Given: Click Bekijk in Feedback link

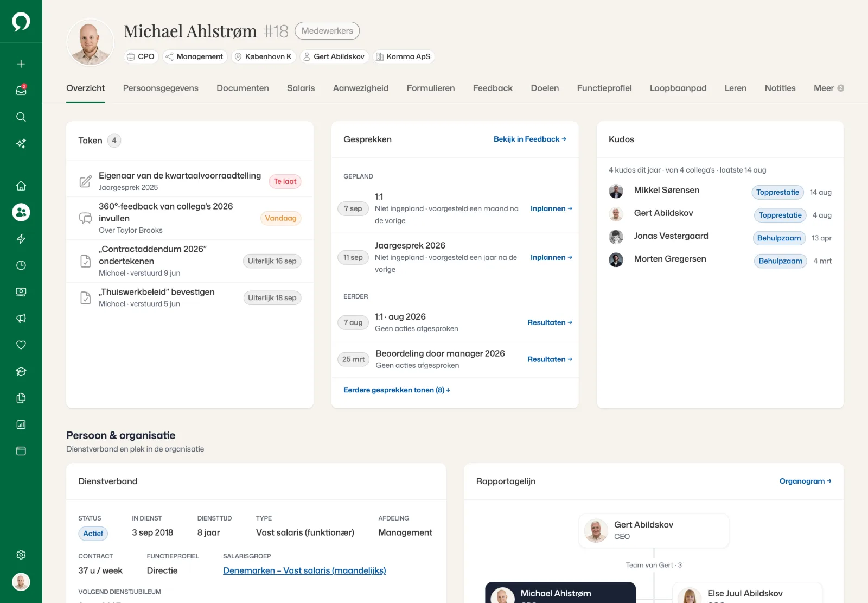Looking at the screenshot, I should click(x=529, y=139).
